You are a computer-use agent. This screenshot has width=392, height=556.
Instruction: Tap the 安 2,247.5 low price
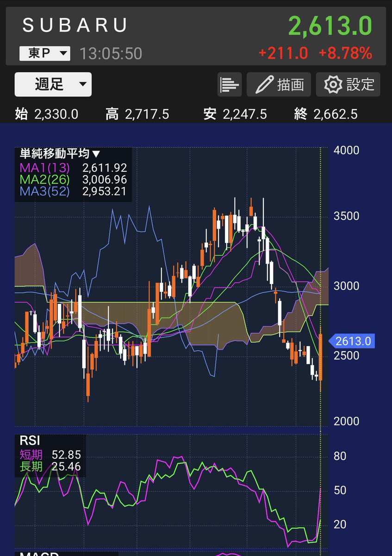point(235,114)
